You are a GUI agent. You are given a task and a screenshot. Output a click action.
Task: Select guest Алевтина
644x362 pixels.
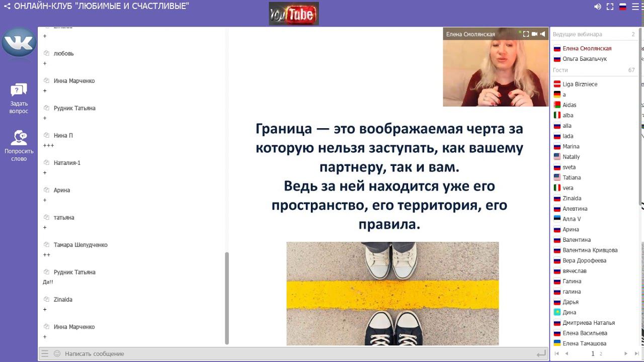click(575, 209)
